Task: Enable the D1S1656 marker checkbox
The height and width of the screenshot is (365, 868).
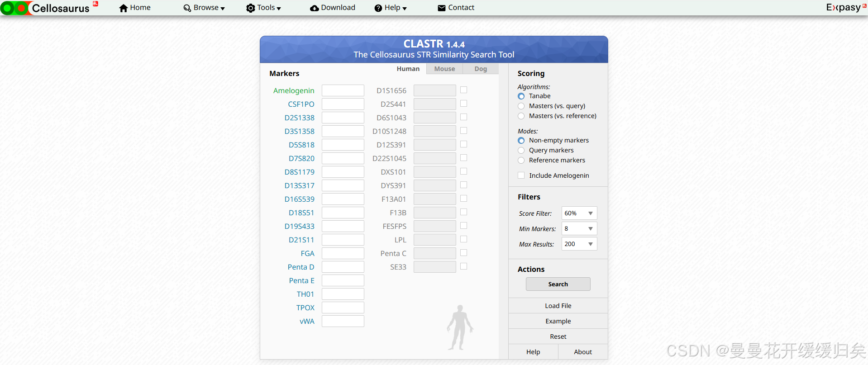Action: [x=463, y=90]
